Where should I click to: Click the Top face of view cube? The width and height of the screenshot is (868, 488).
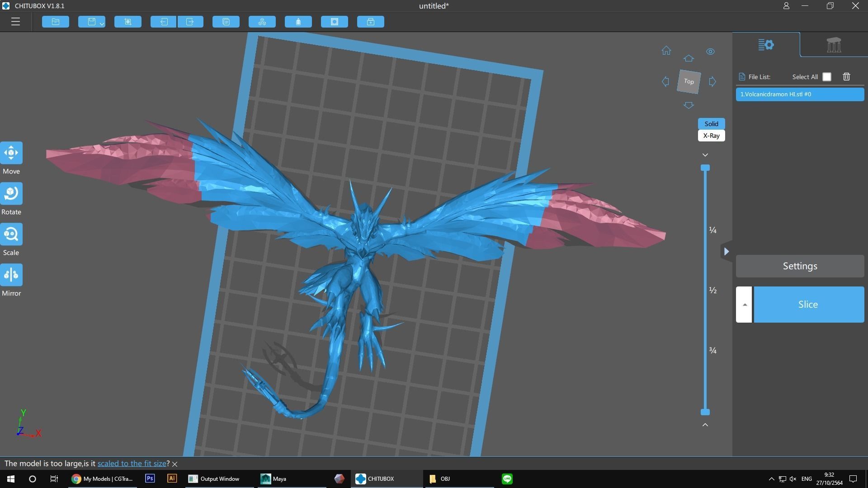pyautogui.click(x=689, y=82)
